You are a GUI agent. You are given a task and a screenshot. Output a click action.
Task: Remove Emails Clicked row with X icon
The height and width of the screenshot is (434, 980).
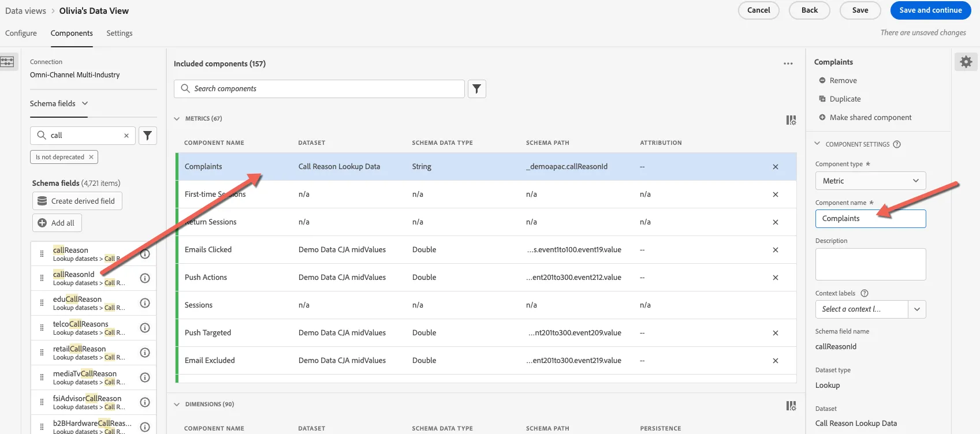pos(776,250)
